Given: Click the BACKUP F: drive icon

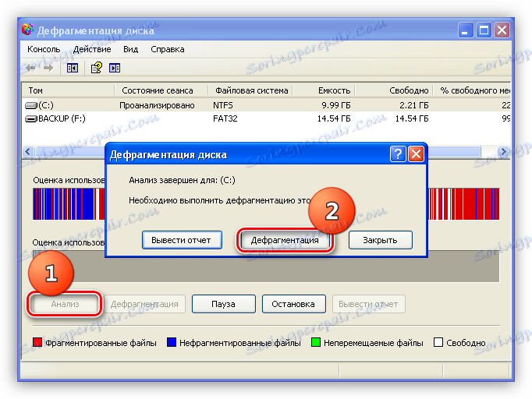Looking at the screenshot, I should click(x=31, y=119).
